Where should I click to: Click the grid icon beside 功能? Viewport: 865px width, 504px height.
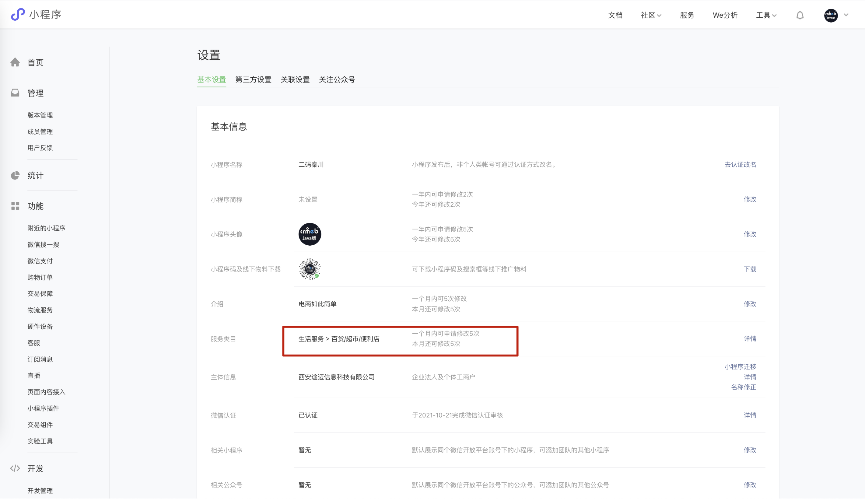pyautogui.click(x=15, y=206)
